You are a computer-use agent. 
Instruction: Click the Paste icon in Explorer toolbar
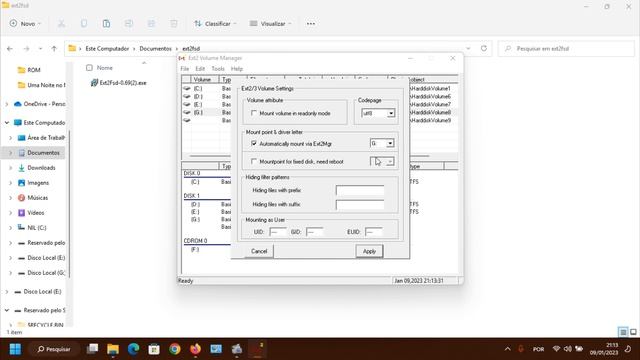[x=106, y=24]
